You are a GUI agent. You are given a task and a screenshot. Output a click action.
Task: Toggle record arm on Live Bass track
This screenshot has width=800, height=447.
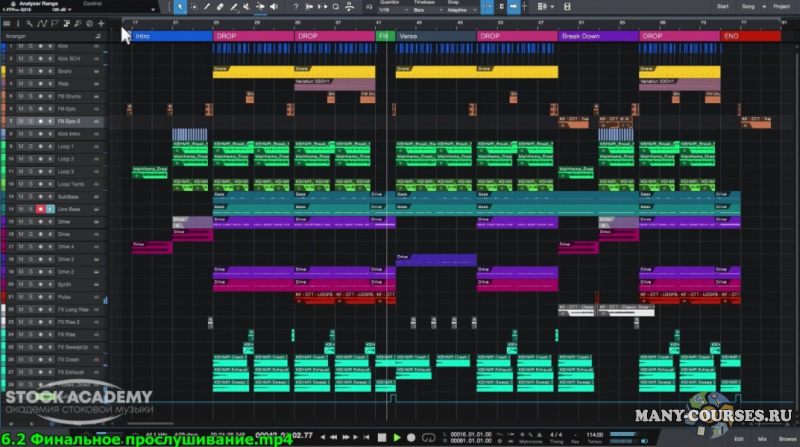click(x=40, y=209)
